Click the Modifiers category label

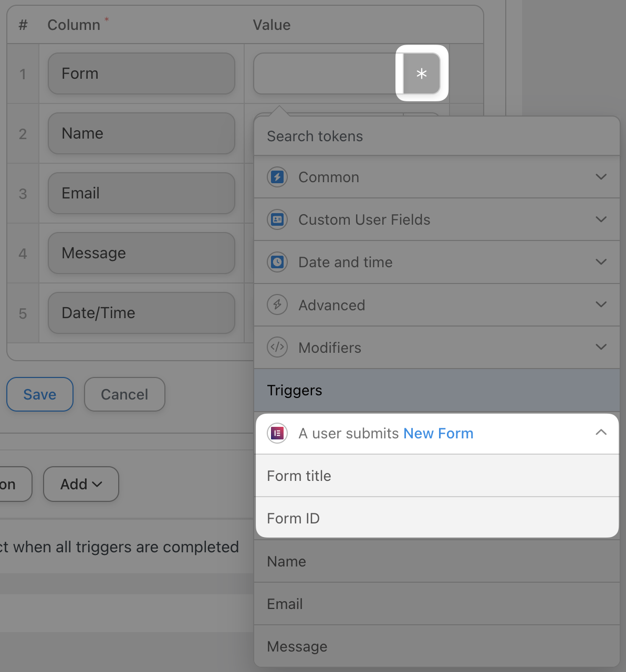click(330, 348)
